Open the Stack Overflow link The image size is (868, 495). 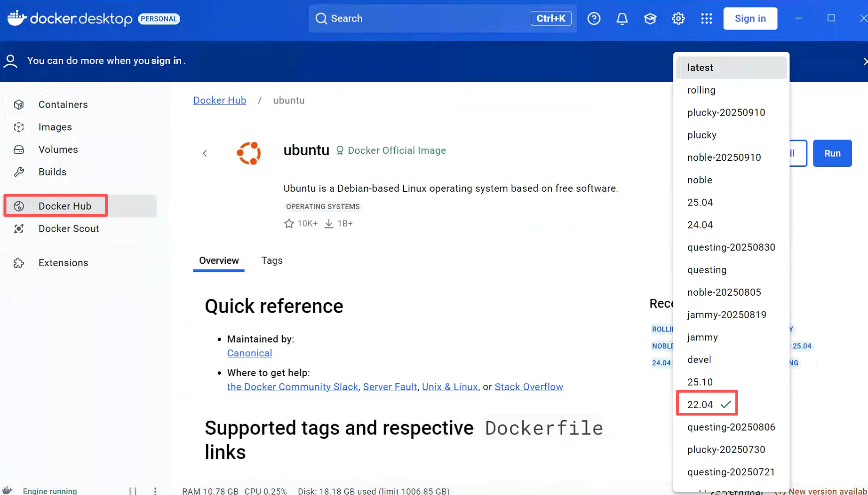coord(529,387)
